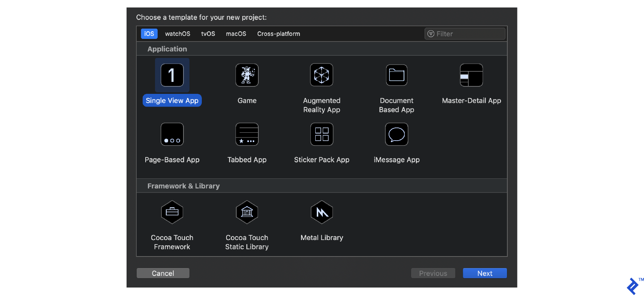Select the macOS platform tab
This screenshot has height=295, width=644.
236,34
